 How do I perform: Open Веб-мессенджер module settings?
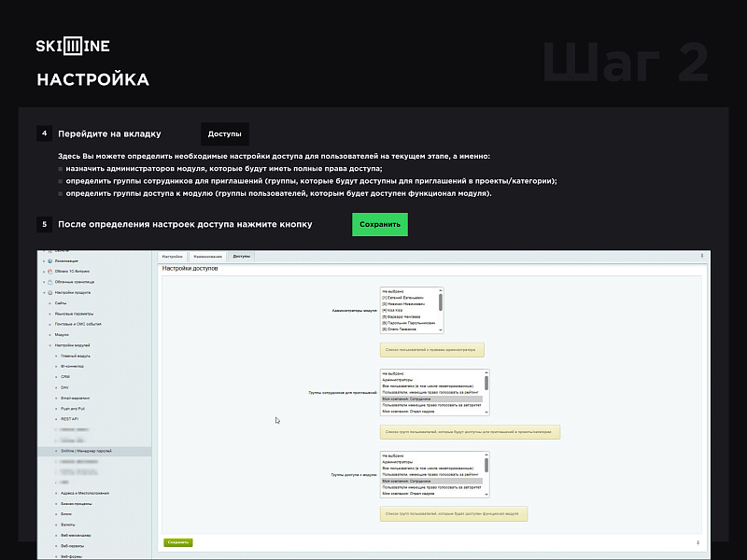pos(76,536)
